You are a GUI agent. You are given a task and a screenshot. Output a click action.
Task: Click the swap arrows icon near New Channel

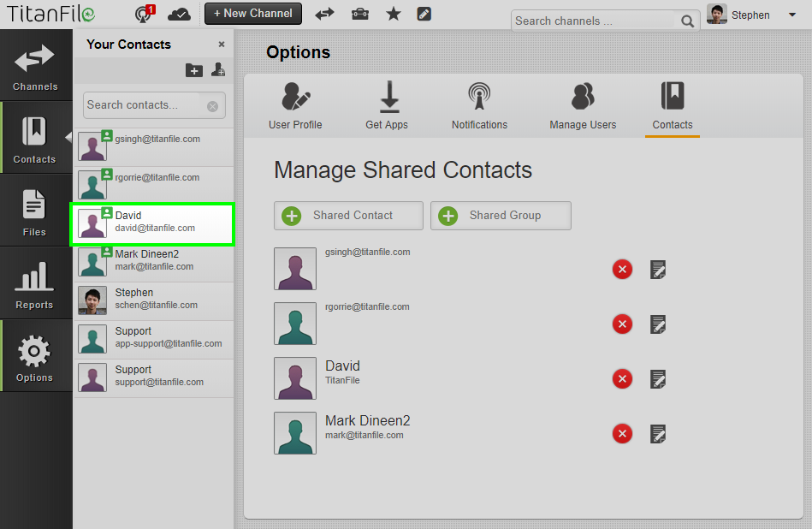(x=324, y=14)
